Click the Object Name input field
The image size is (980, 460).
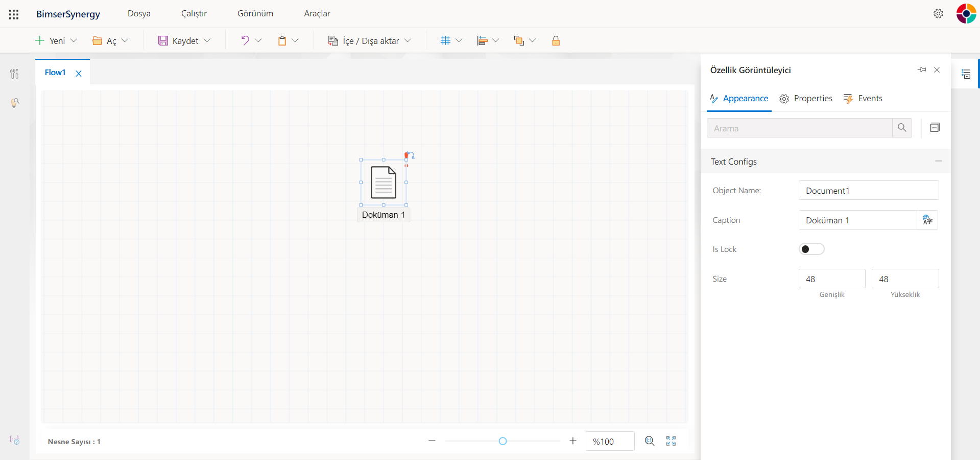[868, 191]
